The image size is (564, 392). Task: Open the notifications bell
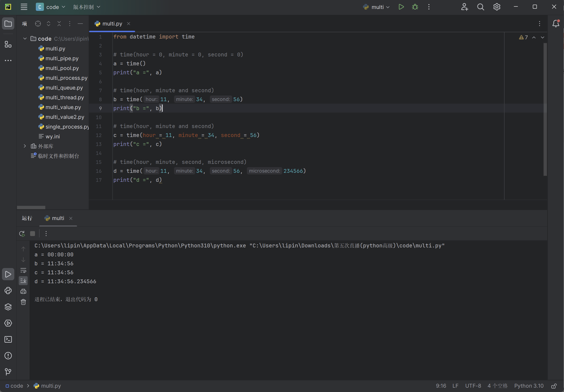tap(556, 24)
